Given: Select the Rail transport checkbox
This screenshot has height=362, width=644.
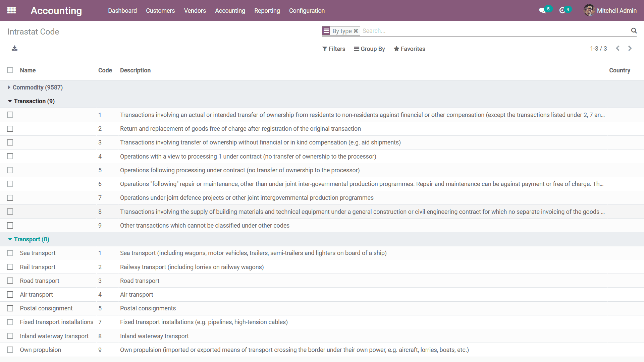Looking at the screenshot, I should 10,267.
